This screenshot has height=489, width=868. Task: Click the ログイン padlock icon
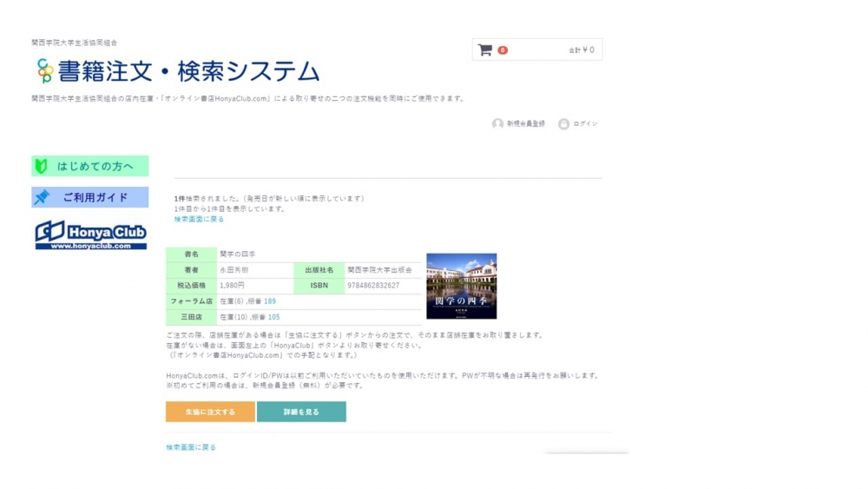[563, 124]
